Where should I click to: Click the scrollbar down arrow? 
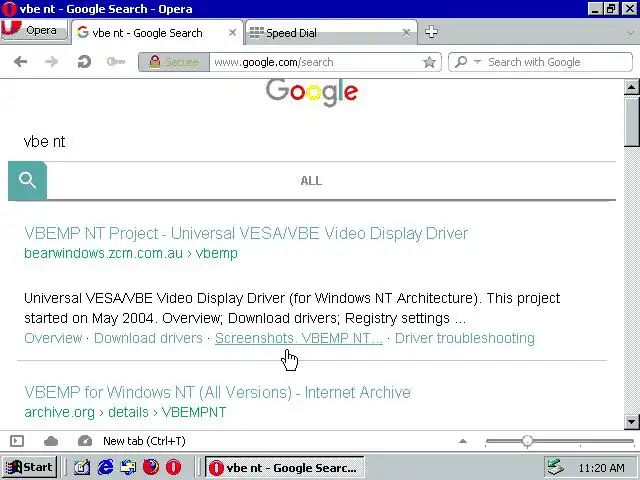pyautogui.click(x=631, y=422)
